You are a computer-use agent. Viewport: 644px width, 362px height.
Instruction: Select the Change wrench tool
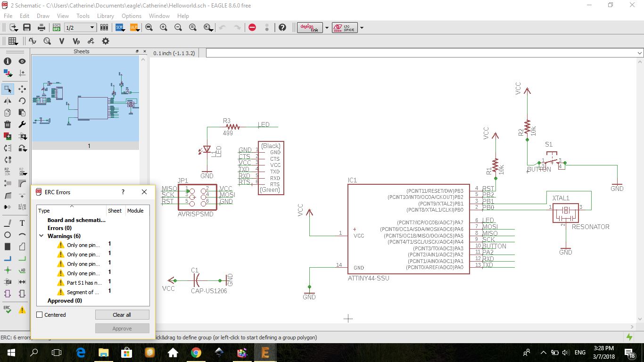tap(22, 124)
